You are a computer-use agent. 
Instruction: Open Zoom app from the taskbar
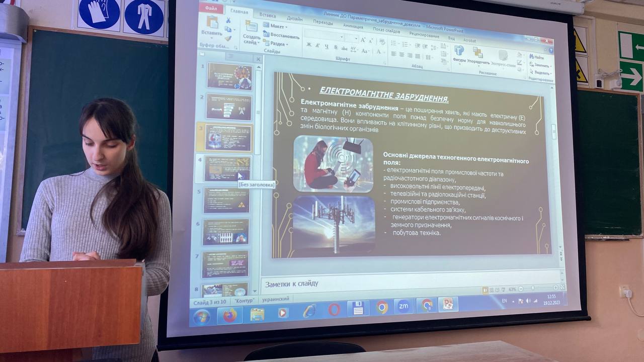pos(404,306)
